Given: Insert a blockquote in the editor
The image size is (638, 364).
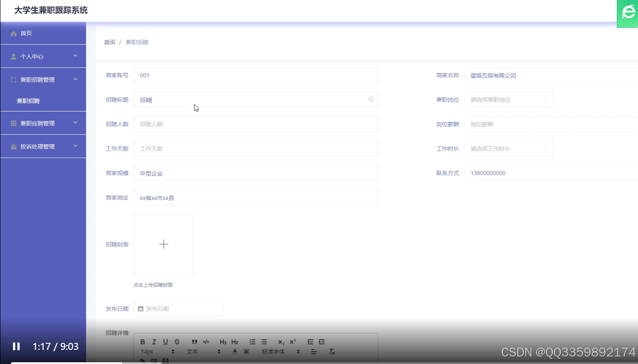Looking at the screenshot, I should pyautogui.click(x=194, y=342).
